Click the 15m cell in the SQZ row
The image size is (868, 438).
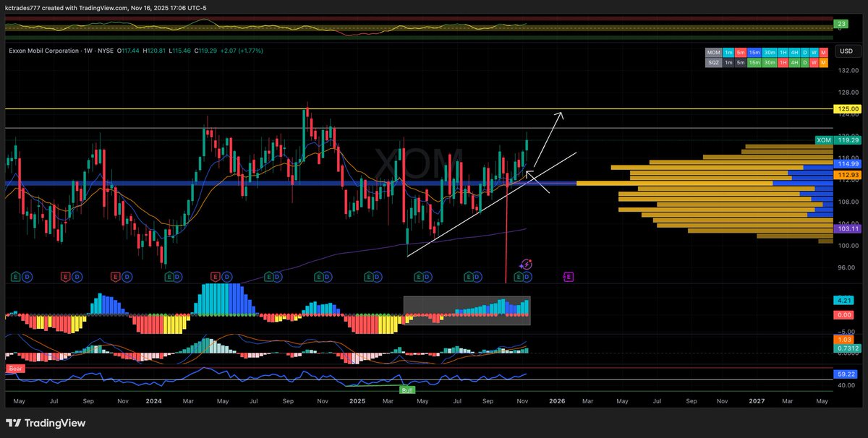(x=754, y=63)
